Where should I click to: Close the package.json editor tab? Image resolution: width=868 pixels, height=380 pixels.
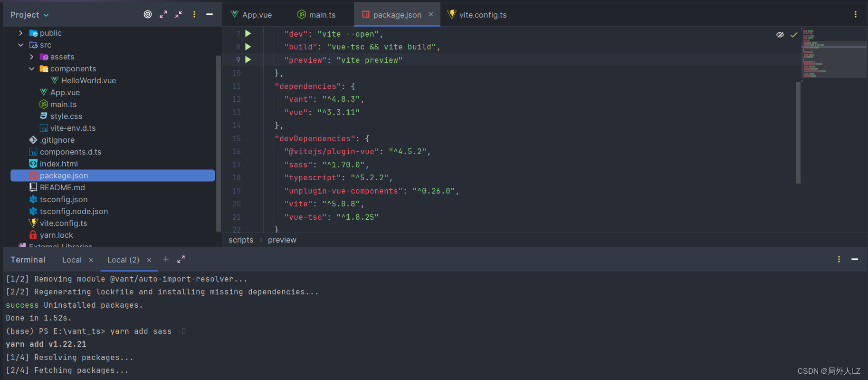pos(431,14)
